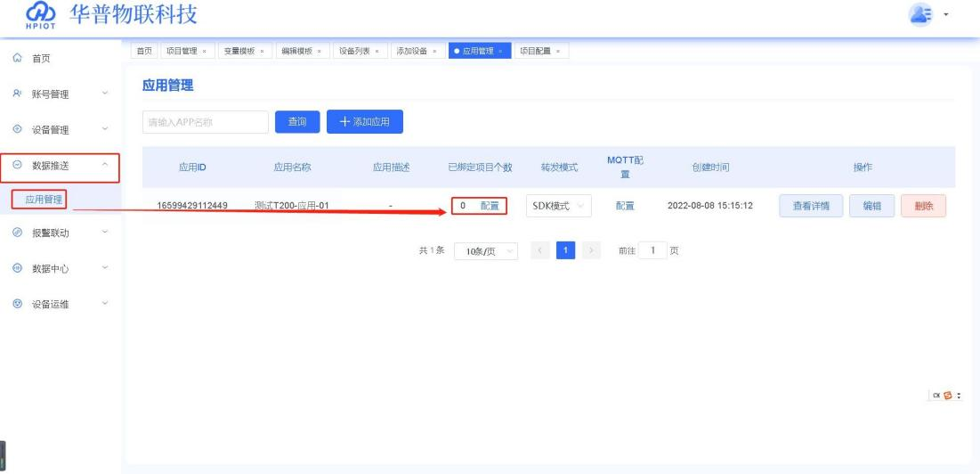Click the red 删除 button
Screen dimensions: 980x474
(x=924, y=206)
